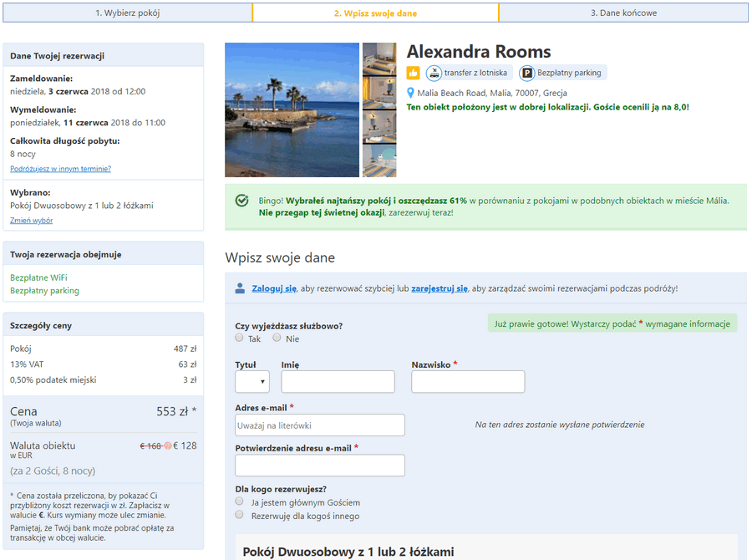
Task: Click 'Zaloguj się' link
Action: [x=274, y=288]
